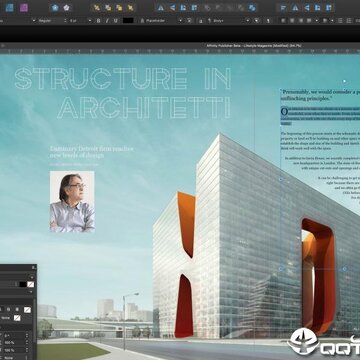Viewport: 360px width, 360px height.
Task: Open the black text colour swatch in the context toolbar
Action: 128,20
